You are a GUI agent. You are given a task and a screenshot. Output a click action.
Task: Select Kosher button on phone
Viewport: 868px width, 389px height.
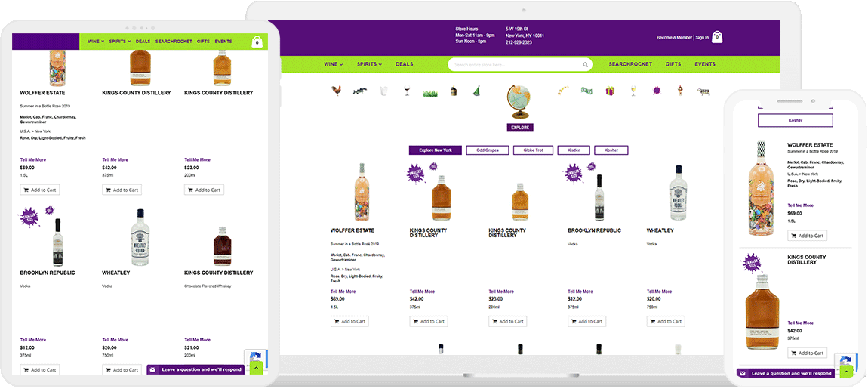795,120
